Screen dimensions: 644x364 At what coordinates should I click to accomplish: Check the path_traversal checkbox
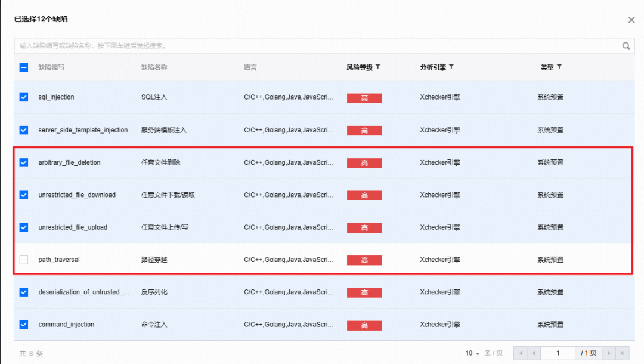[24, 260]
